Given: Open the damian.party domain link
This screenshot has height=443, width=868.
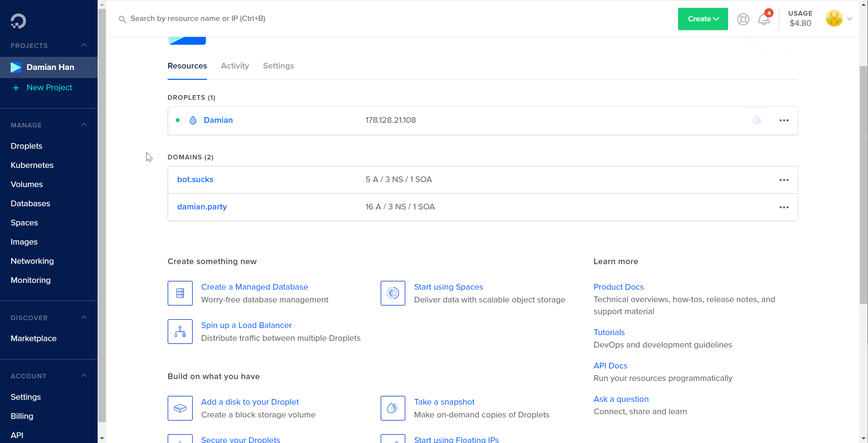Looking at the screenshot, I should pos(202,207).
